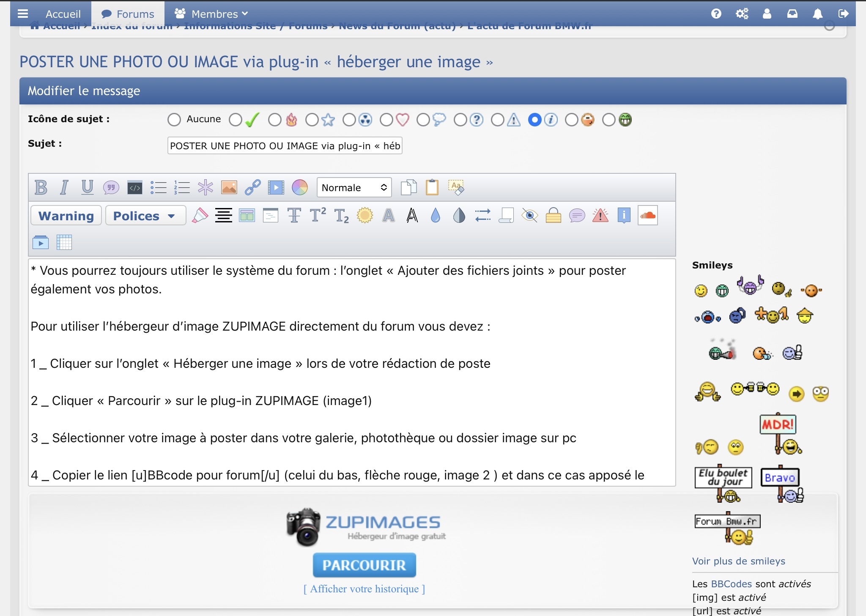Viewport: 866px width, 616px height.
Task: Expand the Polices font dropdown
Action: [145, 216]
